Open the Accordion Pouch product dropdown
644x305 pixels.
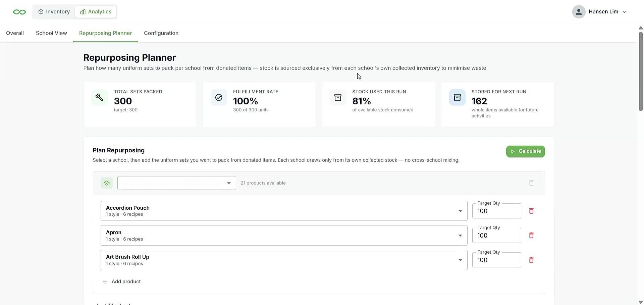(284, 211)
